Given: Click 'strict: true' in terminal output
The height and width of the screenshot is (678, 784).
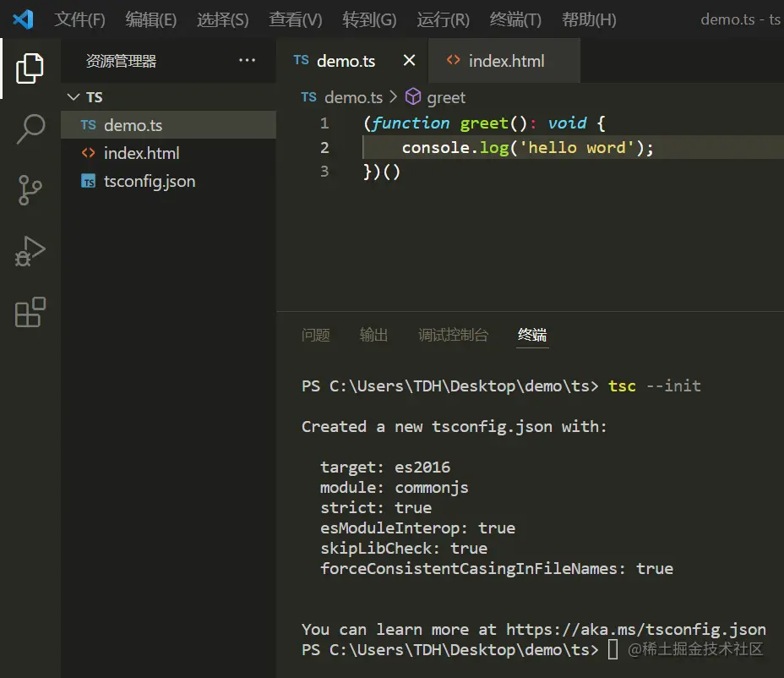Looking at the screenshot, I should pyautogui.click(x=376, y=508).
